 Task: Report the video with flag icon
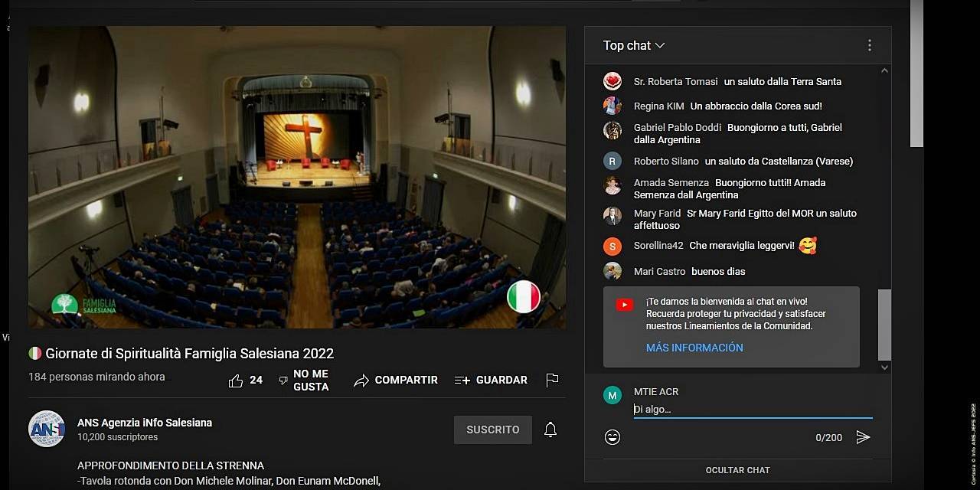coord(552,381)
